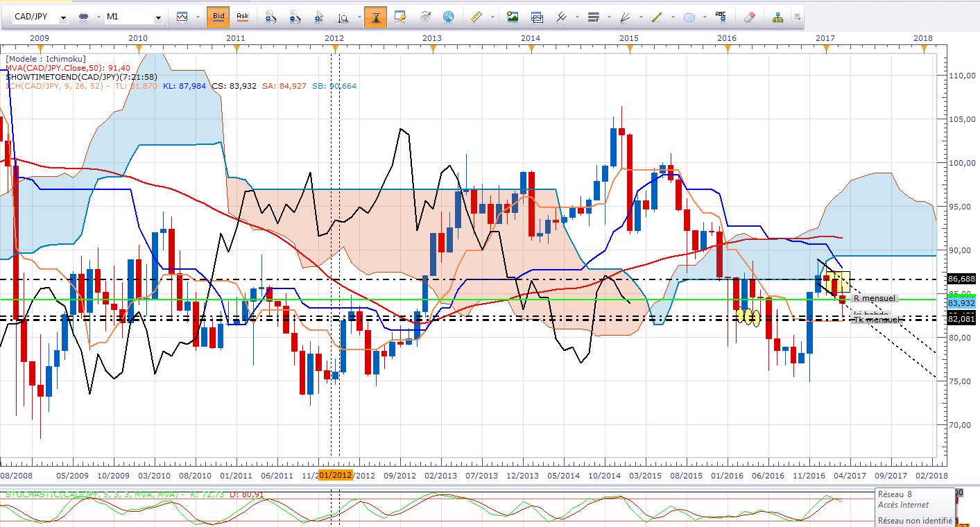Click the yellow rectangle drawn near 2017
The image size is (980, 527).
(x=839, y=281)
